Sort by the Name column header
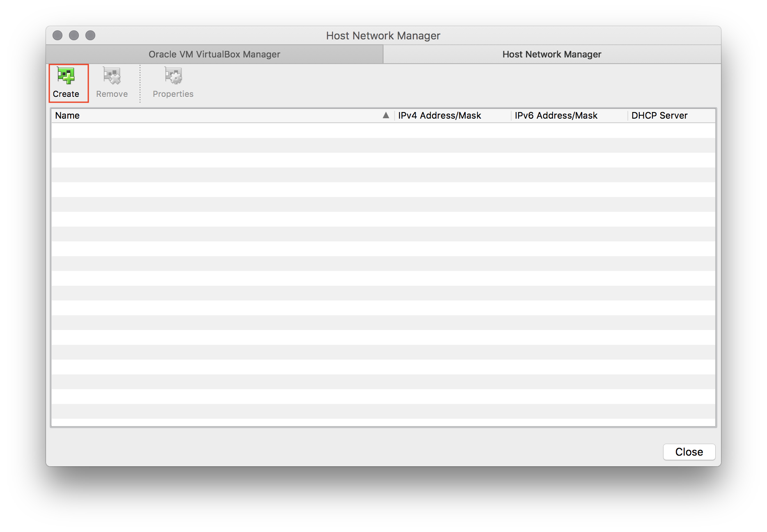Viewport: 767px width, 532px height. click(x=223, y=115)
